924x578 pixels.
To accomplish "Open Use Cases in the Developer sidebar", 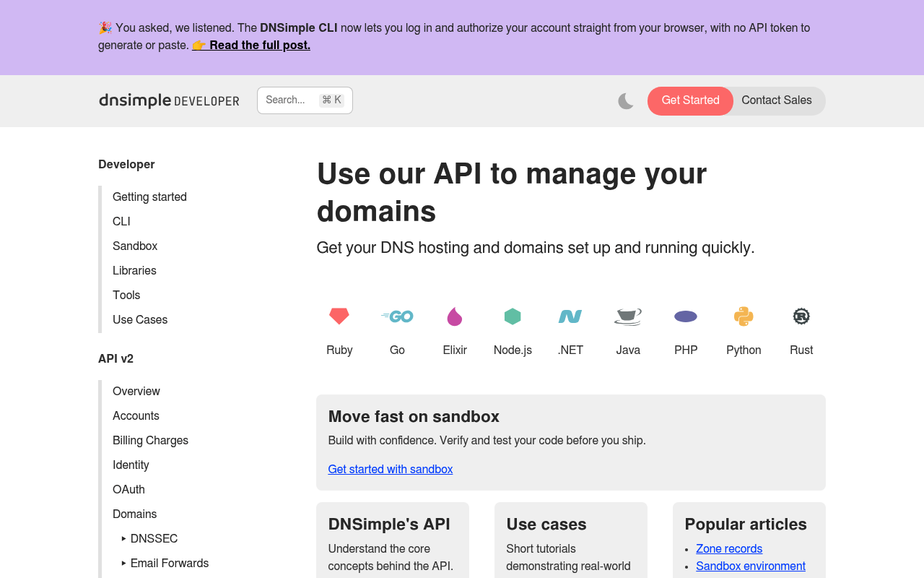I will [140, 320].
